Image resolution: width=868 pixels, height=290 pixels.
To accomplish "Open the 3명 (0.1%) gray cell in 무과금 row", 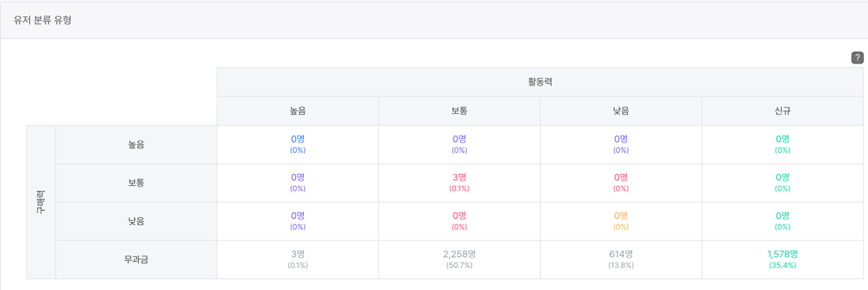I will click(297, 259).
